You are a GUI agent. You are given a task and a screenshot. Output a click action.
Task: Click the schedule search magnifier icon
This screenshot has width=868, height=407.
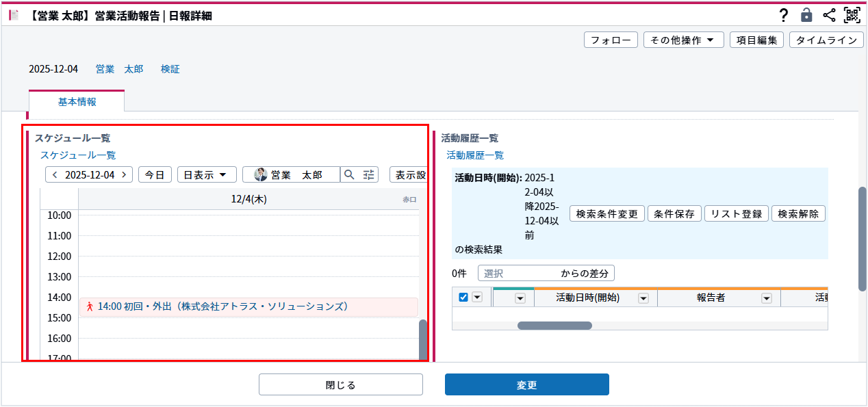pos(349,175)
